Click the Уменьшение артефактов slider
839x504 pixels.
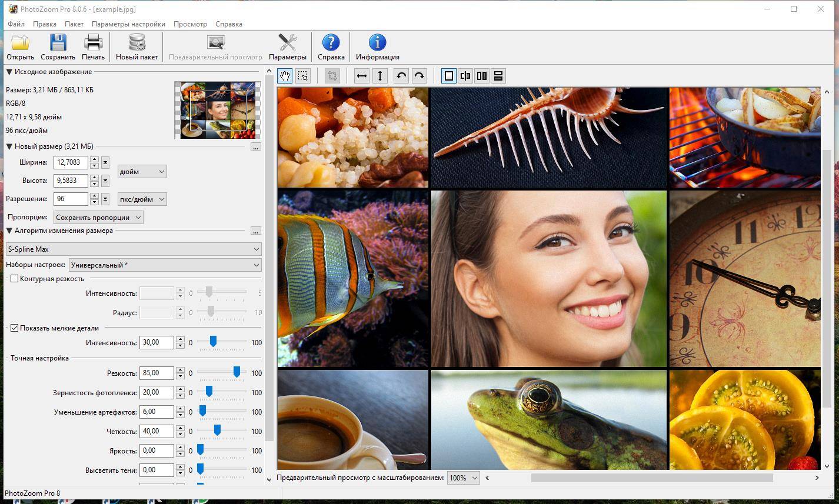222,412
